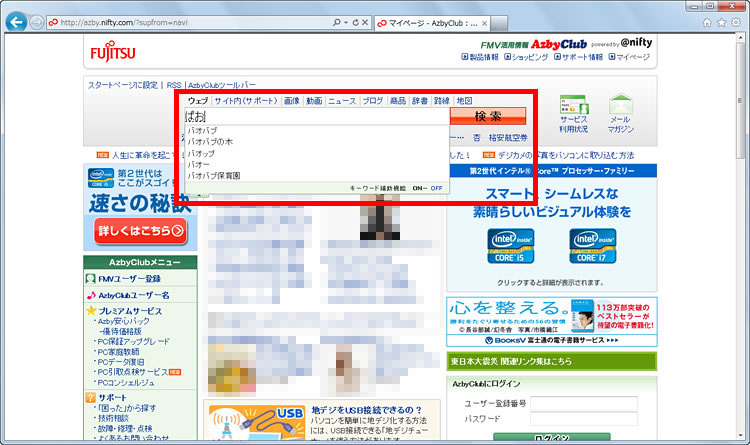750x445 pixels.
Task: Click the AzbyClub logo in header
Action: pos(559,44)
